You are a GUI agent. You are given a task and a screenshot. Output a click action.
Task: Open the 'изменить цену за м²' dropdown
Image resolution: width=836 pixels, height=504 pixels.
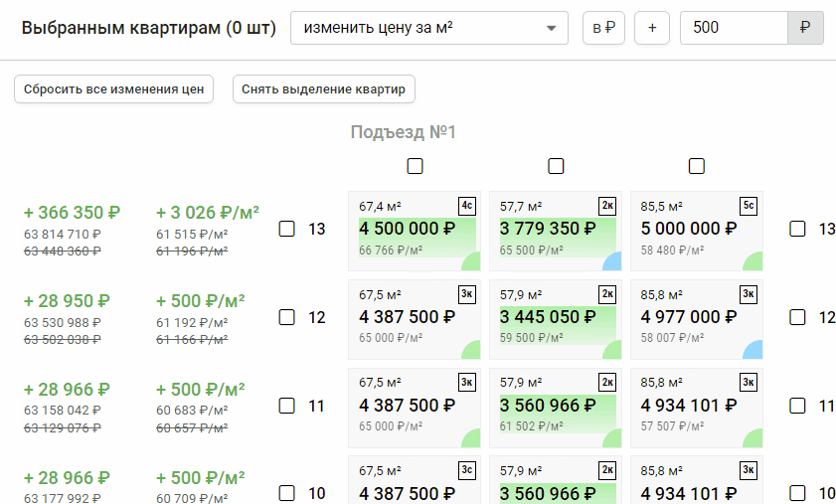428,28
